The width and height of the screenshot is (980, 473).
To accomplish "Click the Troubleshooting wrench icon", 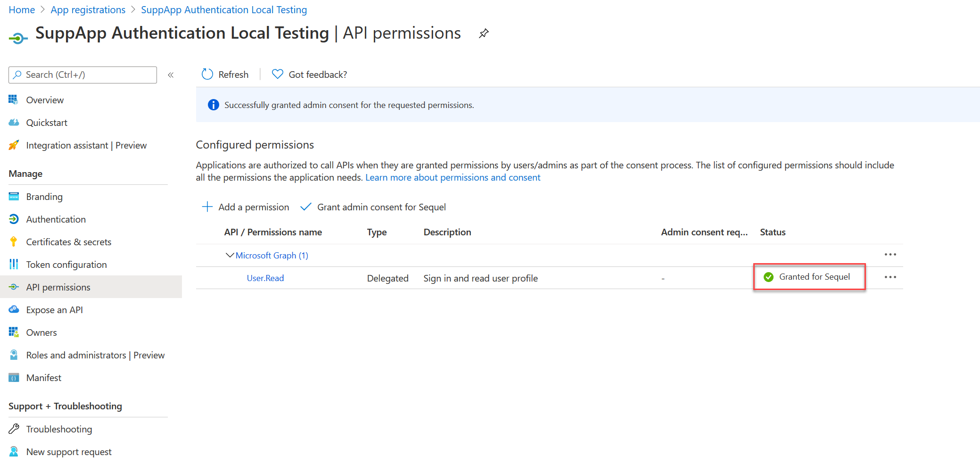I will click(14, 429).
